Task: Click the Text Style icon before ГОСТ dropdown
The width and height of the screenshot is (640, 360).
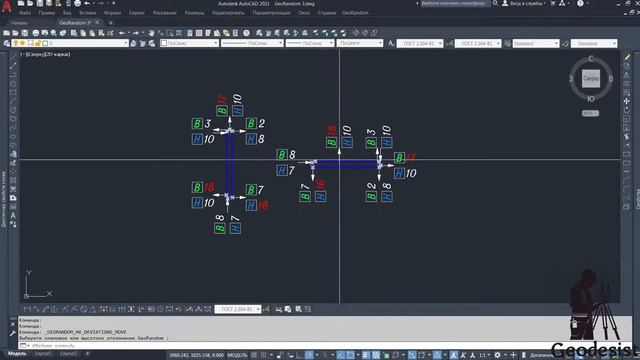Action: [x=391, y=43]
